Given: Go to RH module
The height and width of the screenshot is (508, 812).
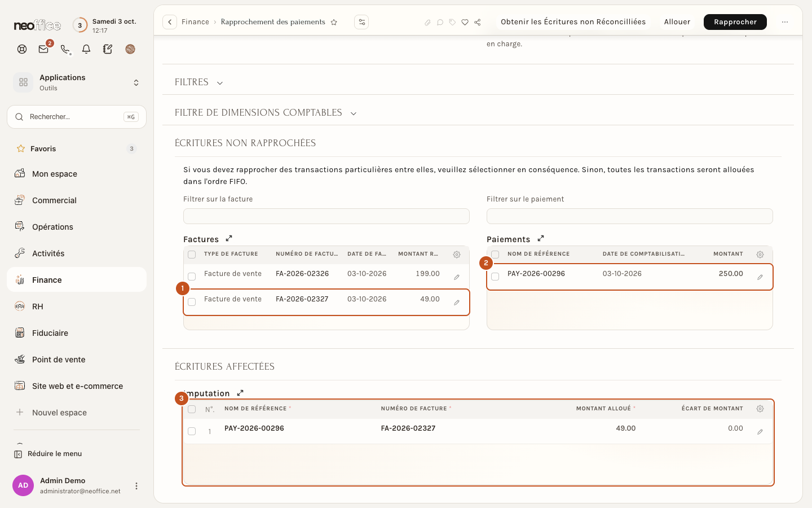Looking at the screenshot, I should (77, 306).
